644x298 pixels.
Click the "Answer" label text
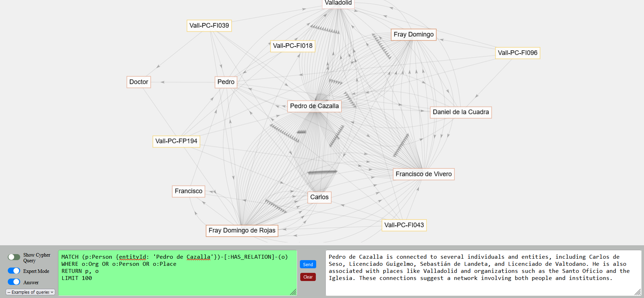point(31,282)
